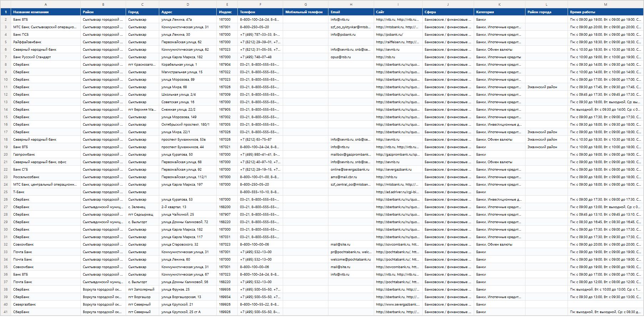Select the email 'ams@mail.cbr.ru'
This screenshot has width=644, height=322.
[351, 177]
